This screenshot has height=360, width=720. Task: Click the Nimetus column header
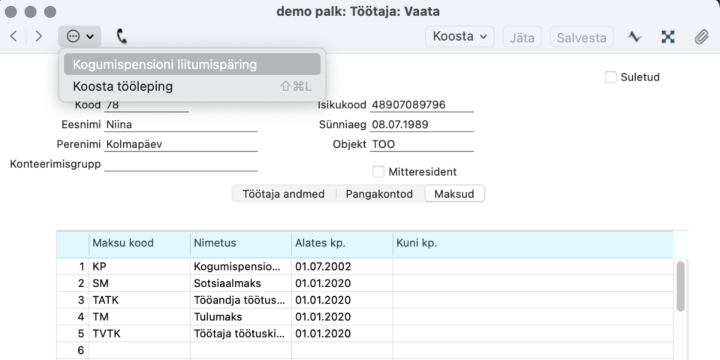241,243
